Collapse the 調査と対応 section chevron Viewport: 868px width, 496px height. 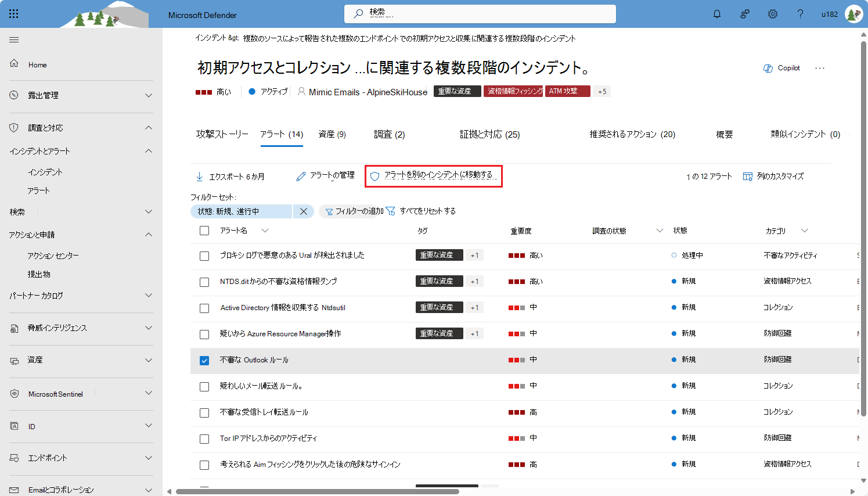click(x=149, y=128)
